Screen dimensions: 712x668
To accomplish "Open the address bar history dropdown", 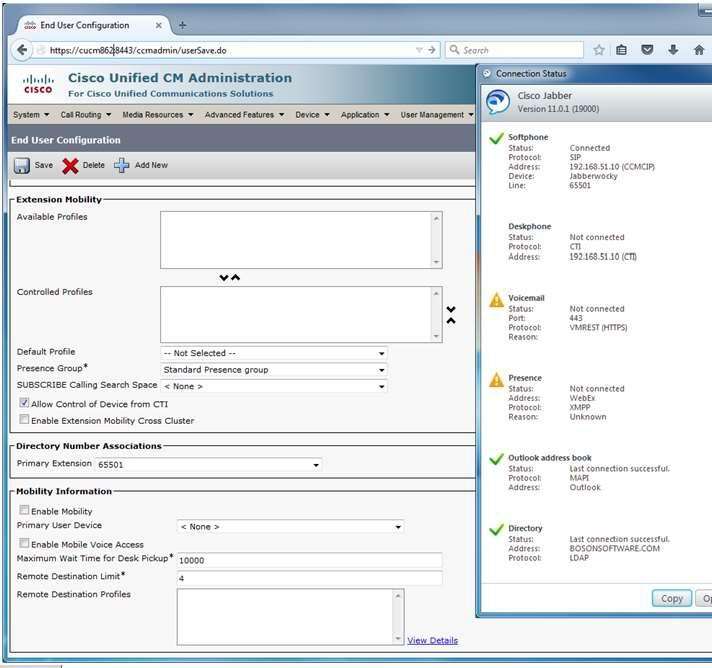I will (x=419, y=50).
